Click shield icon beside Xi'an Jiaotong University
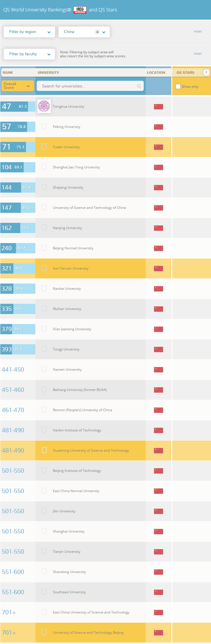The height and width of the screenshot is (644, 211). click(x=44, y=329)
